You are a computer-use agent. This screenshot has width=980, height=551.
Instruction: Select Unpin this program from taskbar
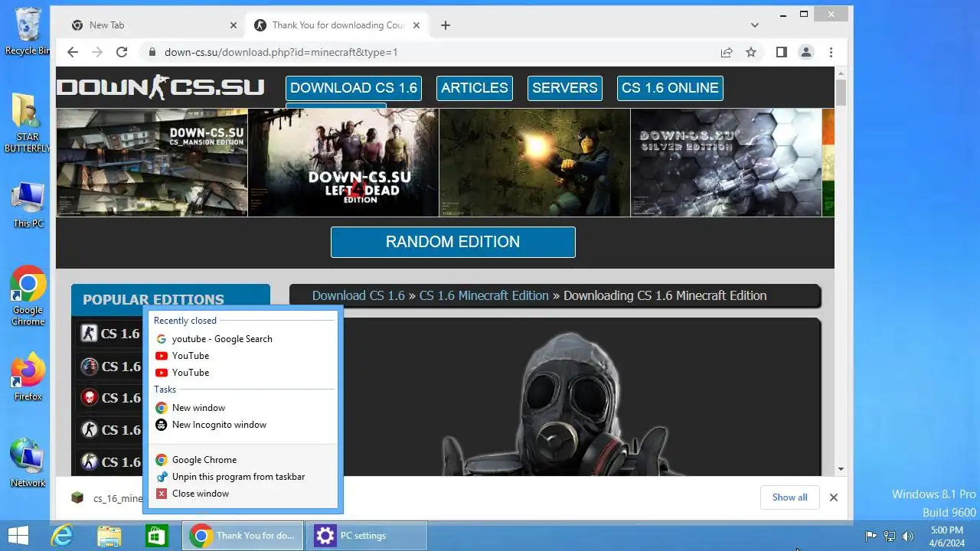[x=243, y=477]
